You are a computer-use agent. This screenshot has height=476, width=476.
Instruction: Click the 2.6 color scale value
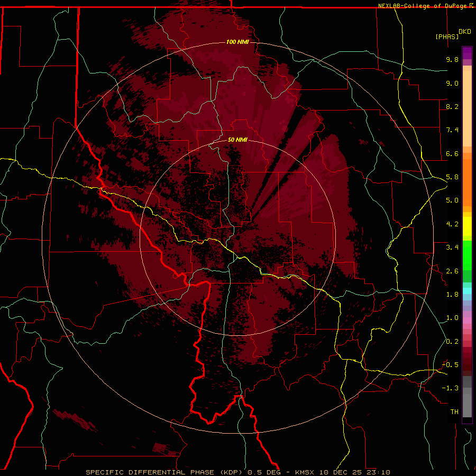(452, 271)
